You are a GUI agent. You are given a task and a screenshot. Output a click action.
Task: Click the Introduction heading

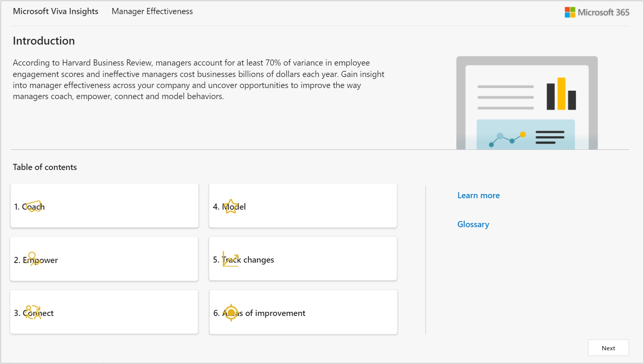(x=44, y=41)
